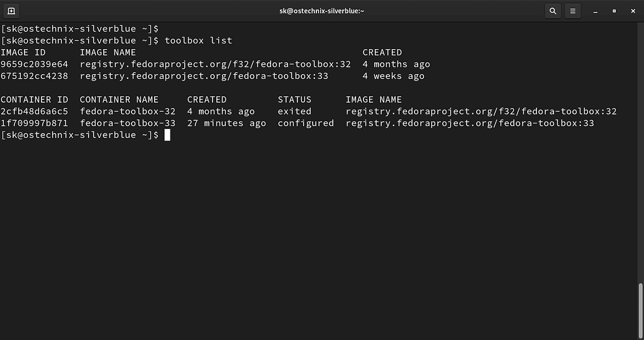The height and width of the screenshot is (340, 644).
Task: Click the 'exited' status value
Action: (x=294, y=111)
